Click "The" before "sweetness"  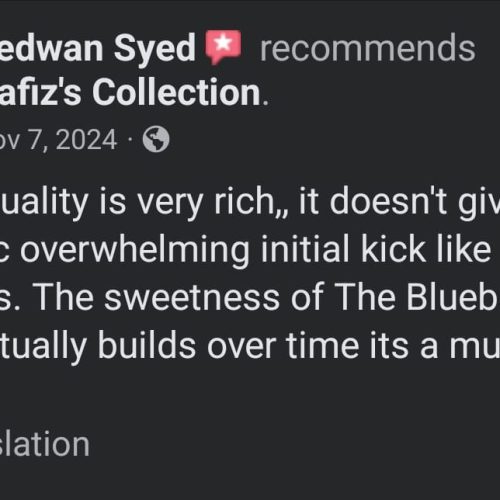(x=65, y=297)
